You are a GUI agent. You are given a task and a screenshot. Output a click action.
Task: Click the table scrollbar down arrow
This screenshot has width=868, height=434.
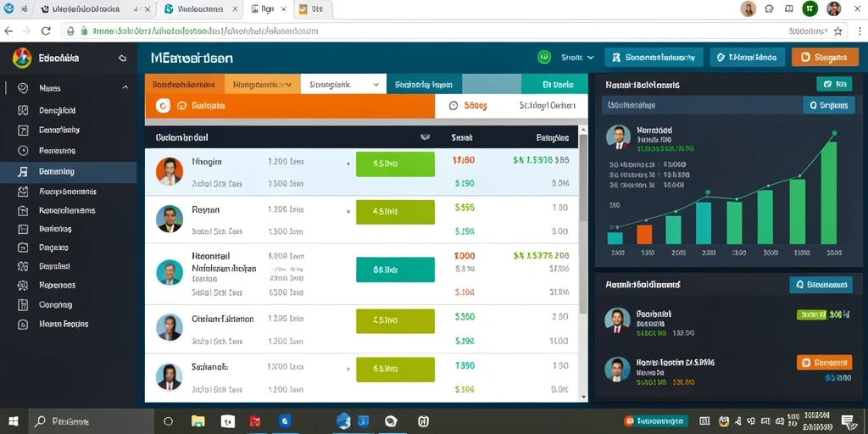point(583,397)
